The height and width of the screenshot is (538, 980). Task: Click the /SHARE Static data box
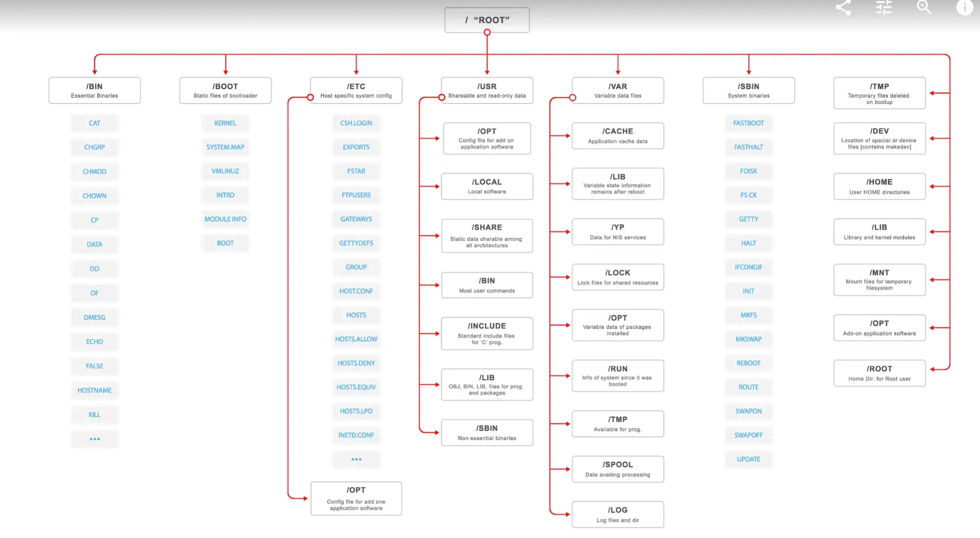tap(487, 235)
